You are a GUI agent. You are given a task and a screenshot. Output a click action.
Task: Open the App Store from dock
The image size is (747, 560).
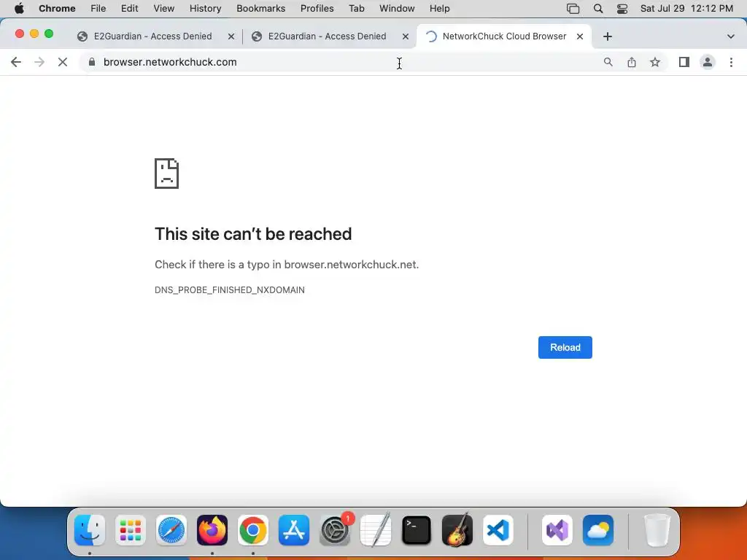click(294, 530)
